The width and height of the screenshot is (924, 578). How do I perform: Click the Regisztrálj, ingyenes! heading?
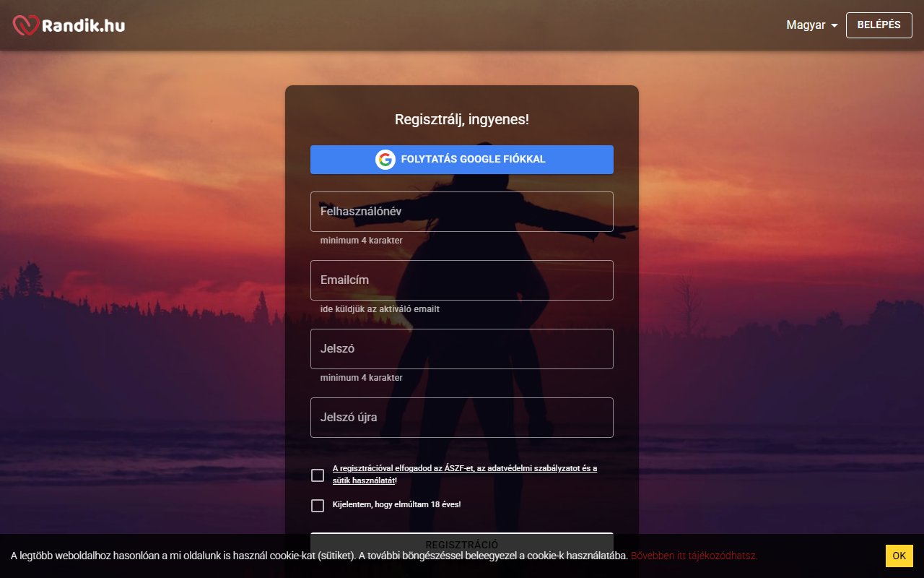click(462, 119)
